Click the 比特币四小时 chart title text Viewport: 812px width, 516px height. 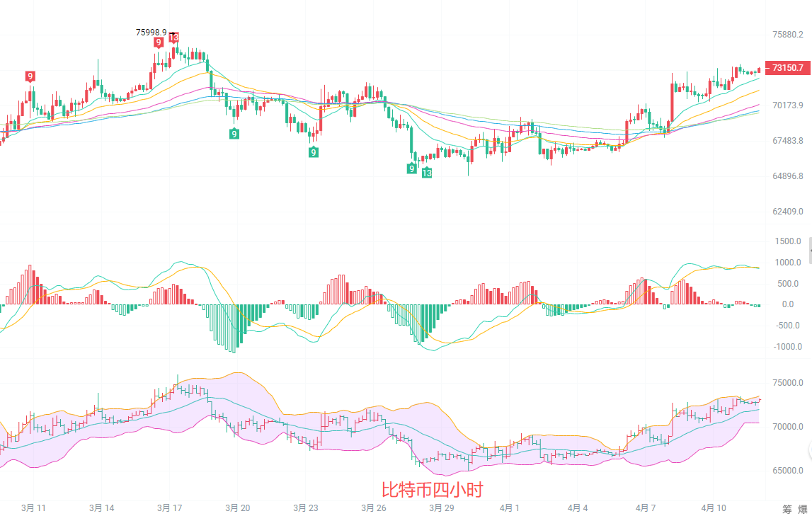click(432, 490)
